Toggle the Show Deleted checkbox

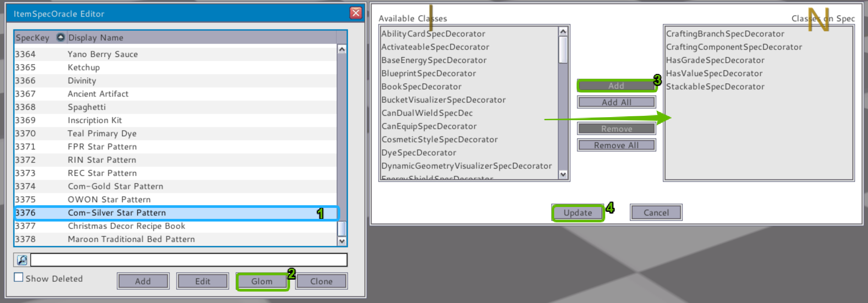coord(18,277)
